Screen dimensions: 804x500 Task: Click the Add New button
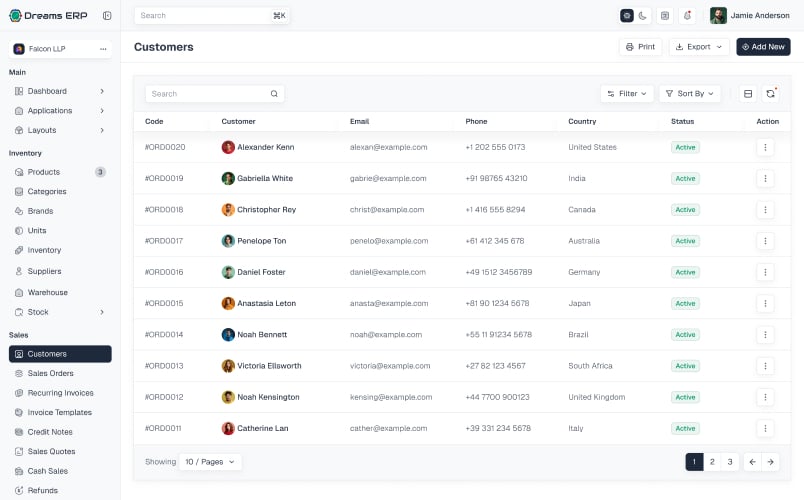(x=763, y=47)
